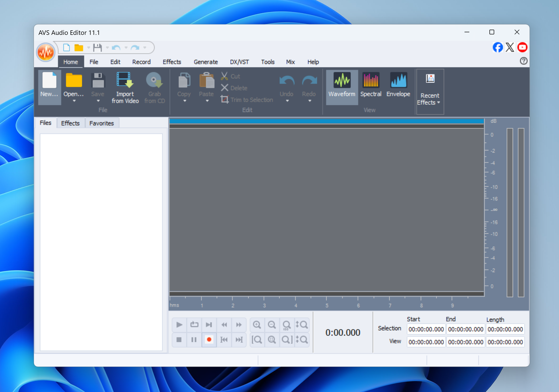The height and width of the screenshot is (392, 559).
Task: Click the Loop playback button
Action: (194, 324)
